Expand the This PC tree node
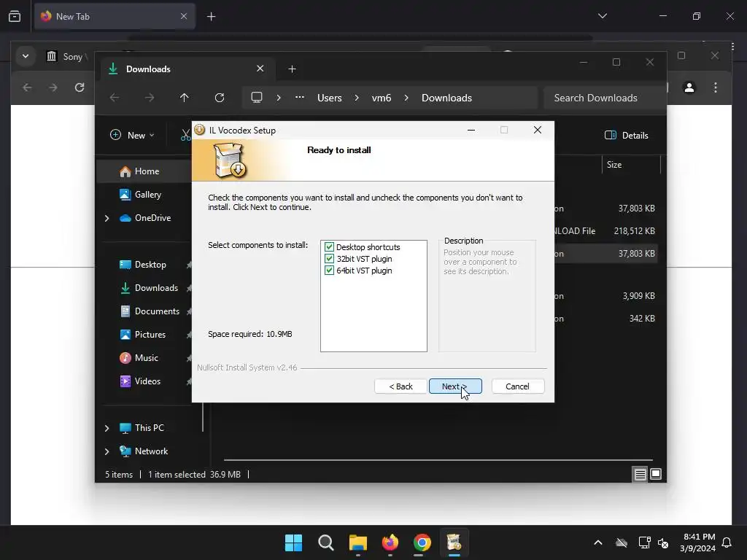The width and height of the screenshot is (747, 560). tap(107, 428)
